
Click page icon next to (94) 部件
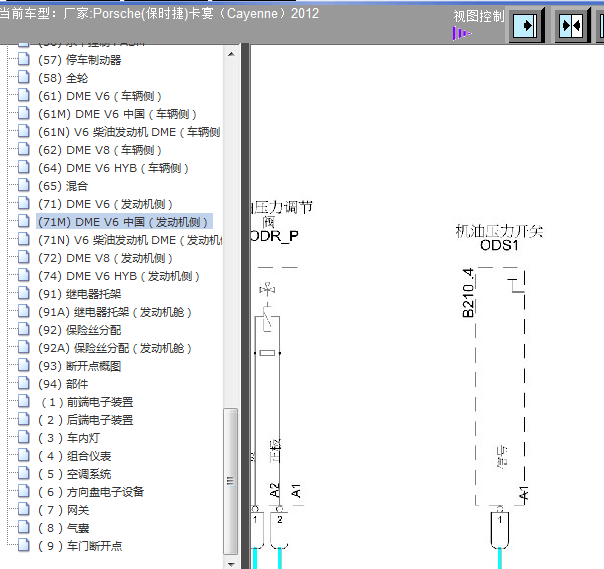[x=23, y=383]
